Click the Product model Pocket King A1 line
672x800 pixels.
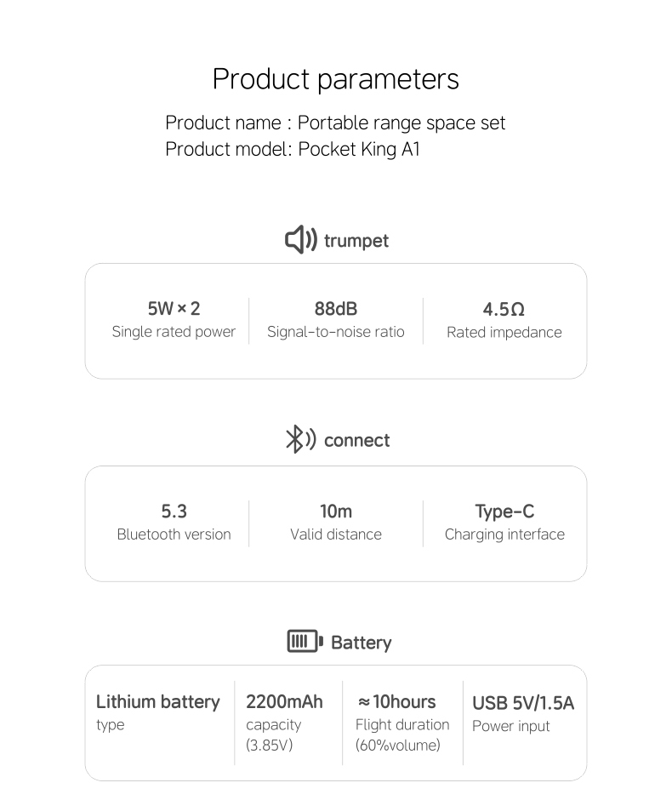point(292,150)
